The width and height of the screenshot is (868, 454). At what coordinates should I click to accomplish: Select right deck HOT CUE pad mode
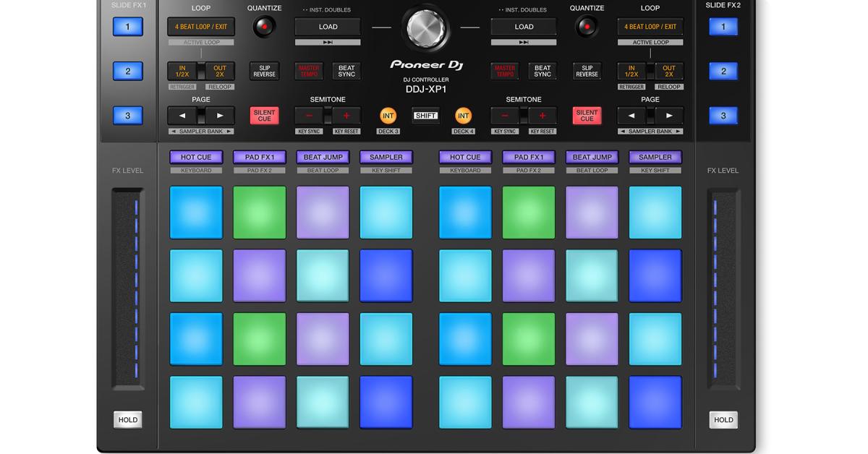(465, 157)
